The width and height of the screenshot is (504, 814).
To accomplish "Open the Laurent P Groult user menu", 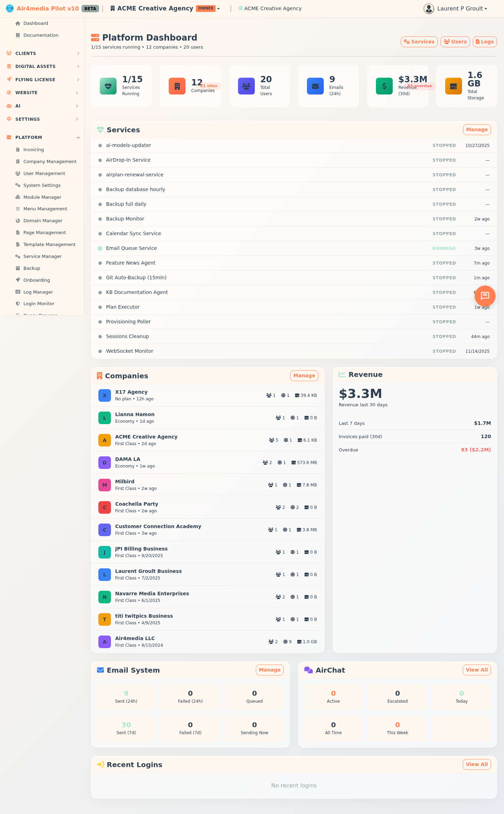I will coord(456,8).
